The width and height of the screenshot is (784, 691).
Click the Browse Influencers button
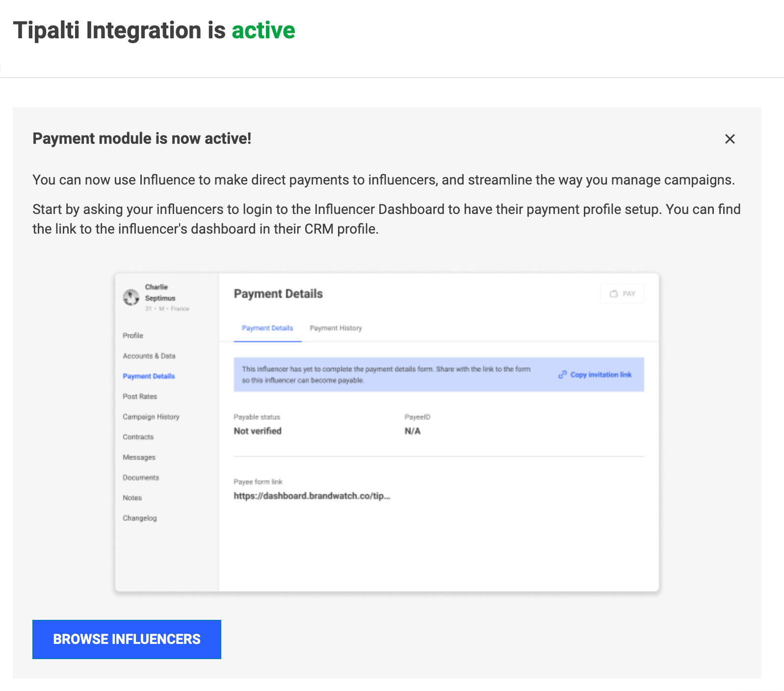[x=127, y=639]
